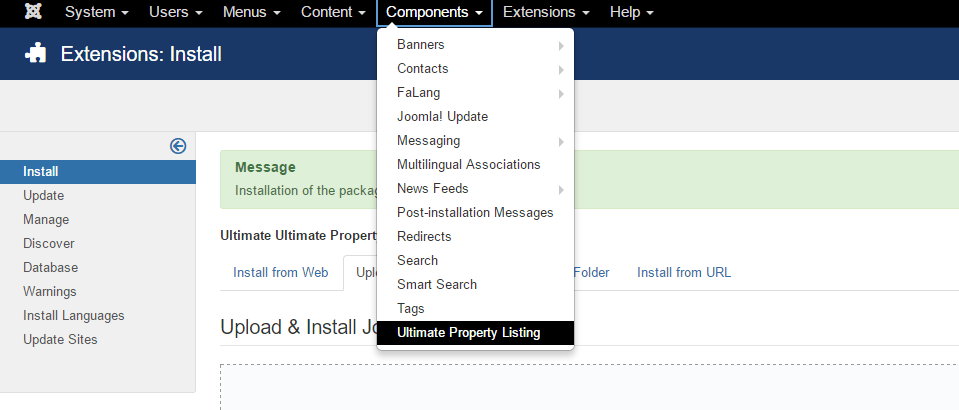Open the Tags component
959x410 pixels.
(475, 308)
